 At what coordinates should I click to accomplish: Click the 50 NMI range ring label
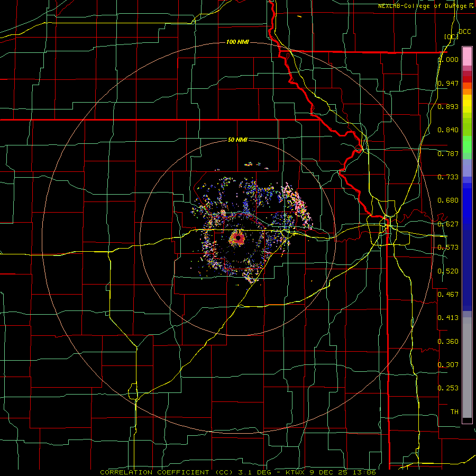(237, 140)
